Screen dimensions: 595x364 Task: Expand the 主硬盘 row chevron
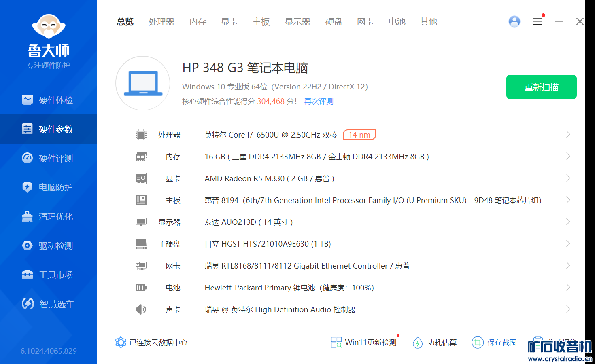568,243
